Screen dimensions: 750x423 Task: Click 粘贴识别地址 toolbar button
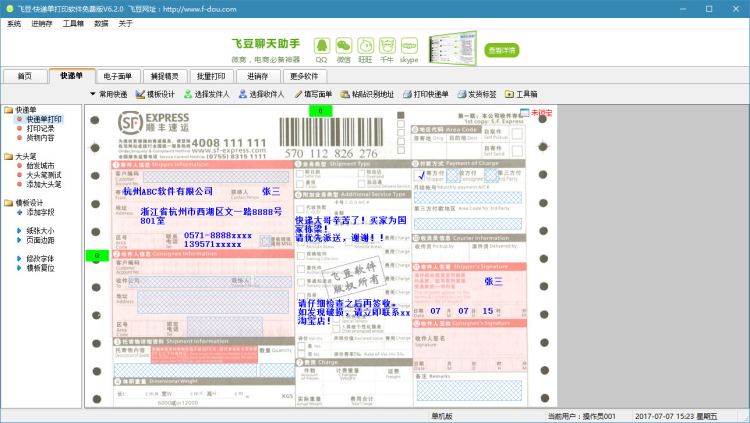pos(367,94)
